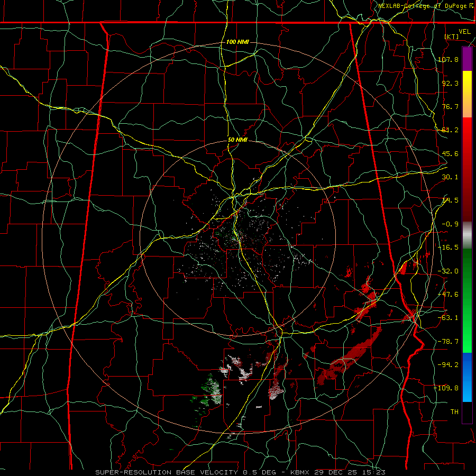Click the 76.7 scale value
The image size is (476, 476).
(450, 106)
